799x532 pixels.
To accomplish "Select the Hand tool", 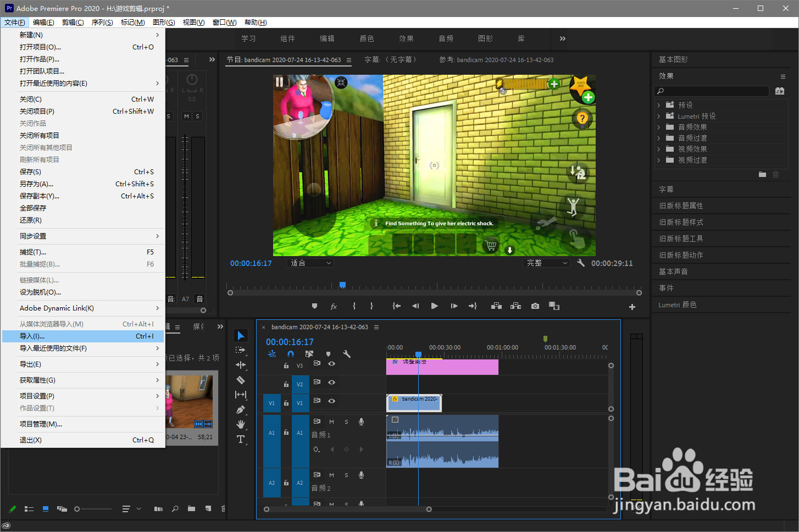I will pyautogui.click(x=240, y=424).
